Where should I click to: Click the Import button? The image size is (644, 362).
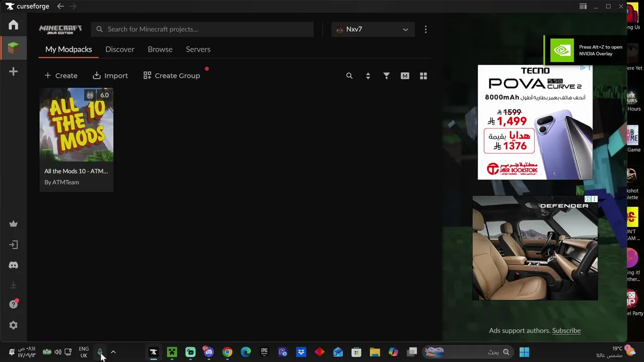click(110, 76)
